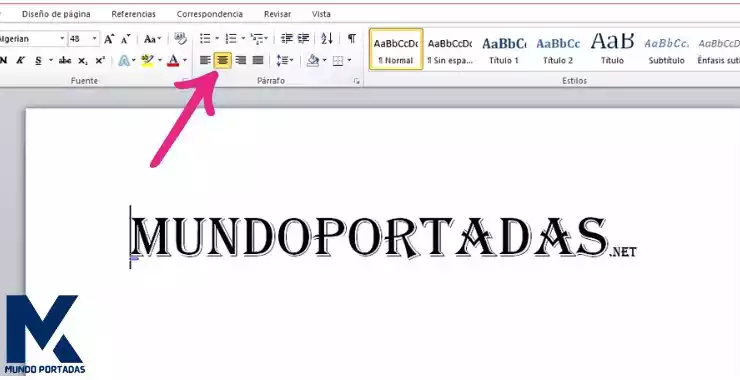Apply the paint bucket shading color
Viewport: 740px width, 380px height.
pyautogui.click(x=313, y=60)
